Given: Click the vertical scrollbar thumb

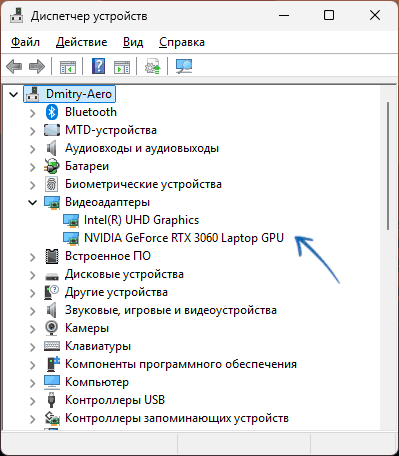Looking at the screenshot, I should tap(388, 166).
